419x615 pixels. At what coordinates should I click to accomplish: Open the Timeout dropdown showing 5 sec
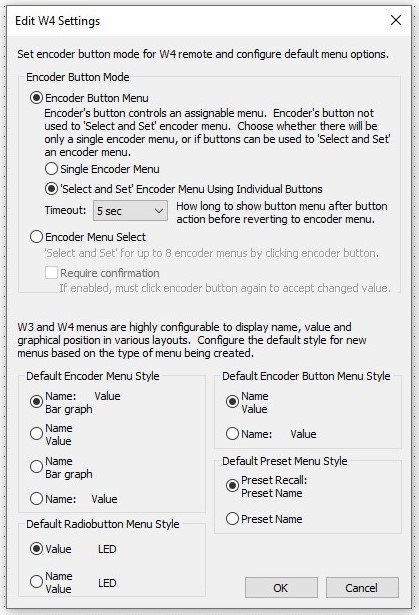coord(130,211)
